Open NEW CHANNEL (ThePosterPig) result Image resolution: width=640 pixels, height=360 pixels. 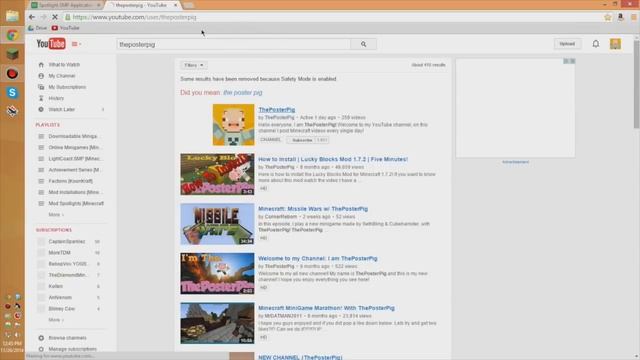300,357
